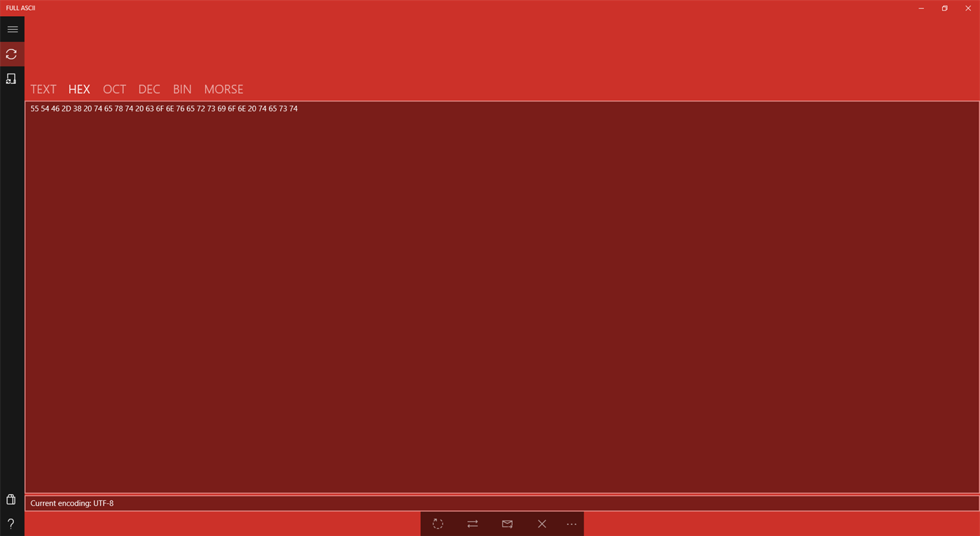Open the copy-to-device sidebar tool
The image size is (980, 536).
point(12,78)
